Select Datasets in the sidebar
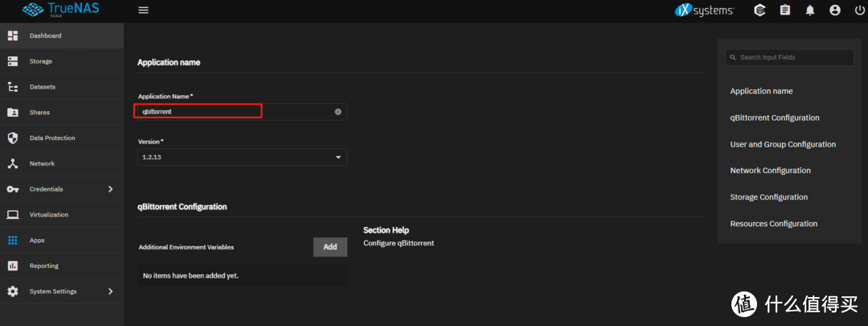 tap(43, 87)
